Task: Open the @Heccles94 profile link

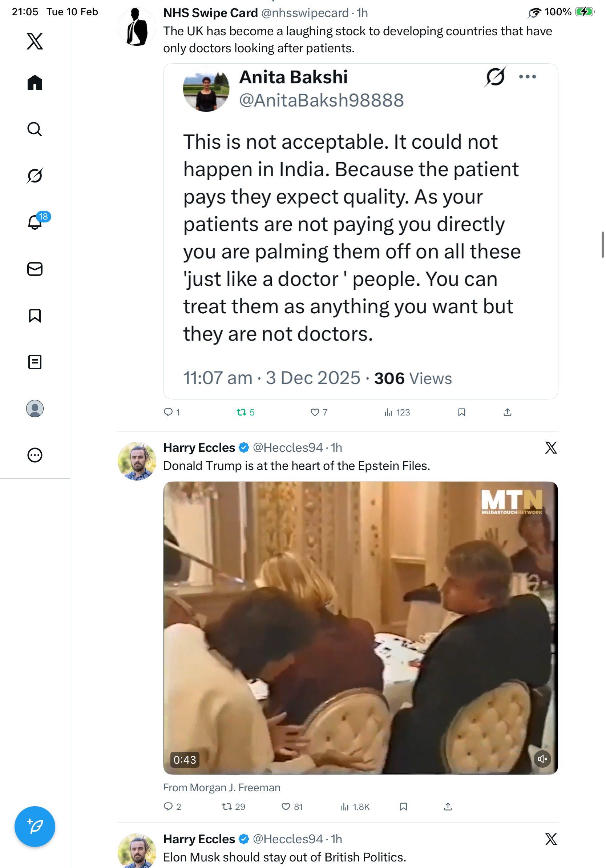Action: (287, 447)
